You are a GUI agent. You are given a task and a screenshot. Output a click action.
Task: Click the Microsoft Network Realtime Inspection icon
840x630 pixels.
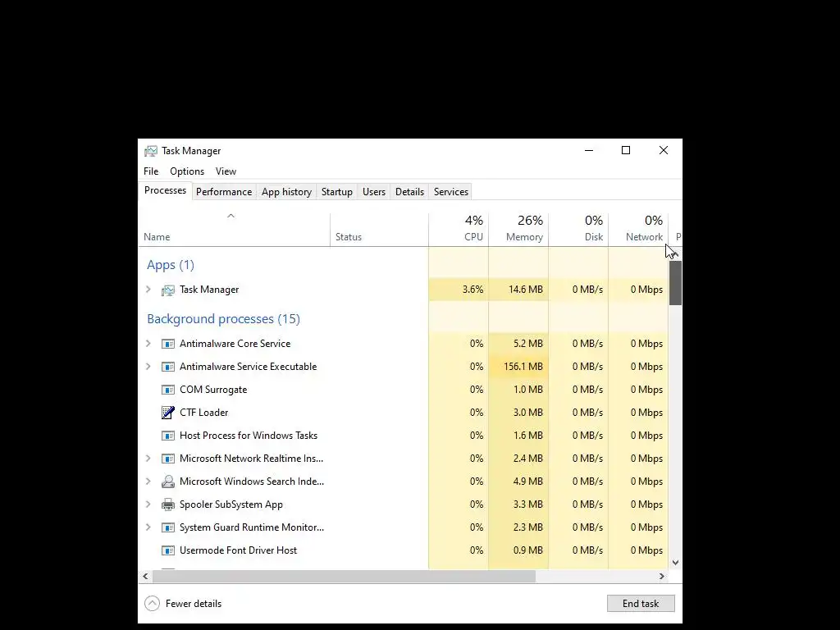[167, 459]
